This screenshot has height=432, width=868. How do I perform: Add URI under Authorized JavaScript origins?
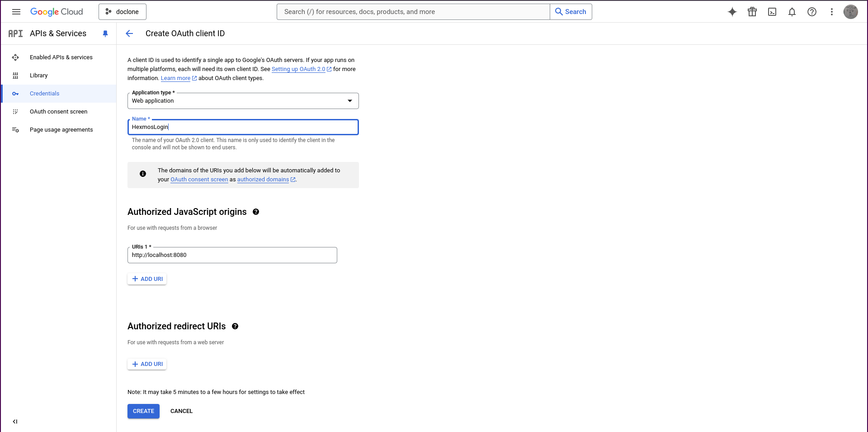(x=147, y=279)
